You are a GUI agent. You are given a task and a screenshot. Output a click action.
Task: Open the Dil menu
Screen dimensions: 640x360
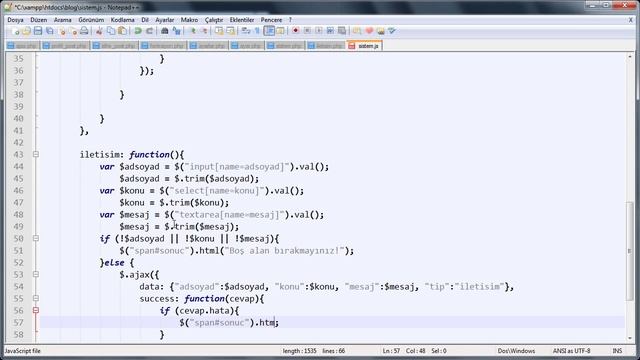tap(145, 20)
